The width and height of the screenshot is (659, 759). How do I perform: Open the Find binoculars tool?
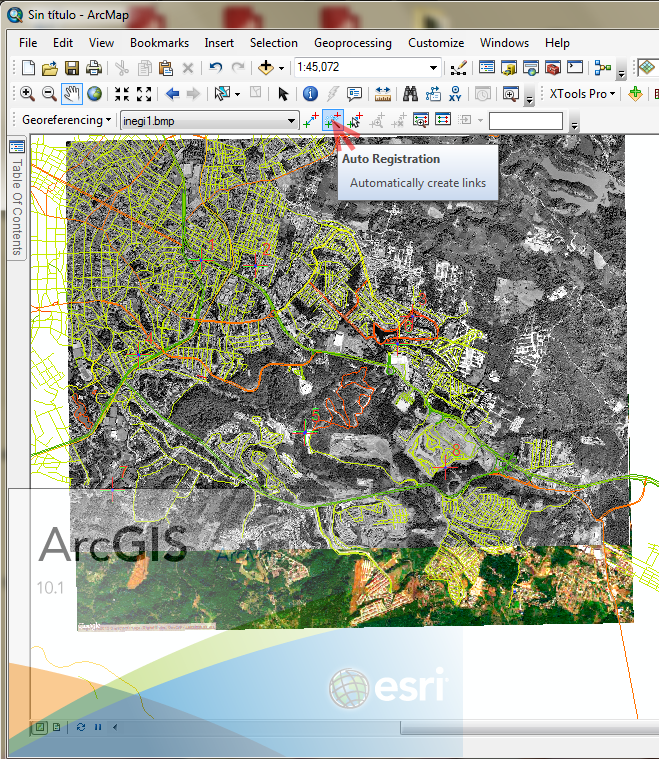tap(410, 94)
